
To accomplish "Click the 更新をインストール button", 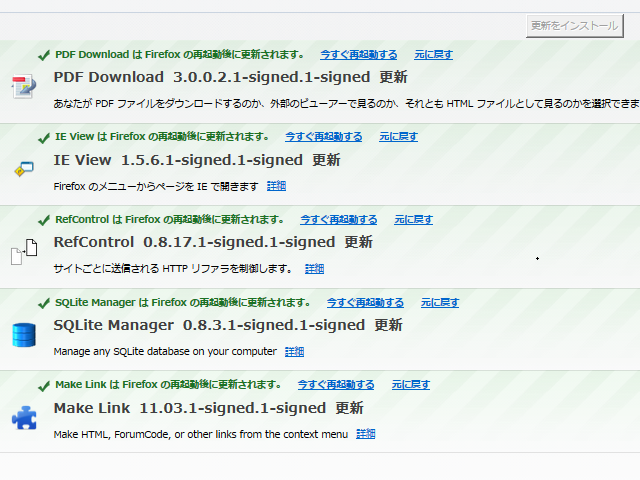I will 575,26.
